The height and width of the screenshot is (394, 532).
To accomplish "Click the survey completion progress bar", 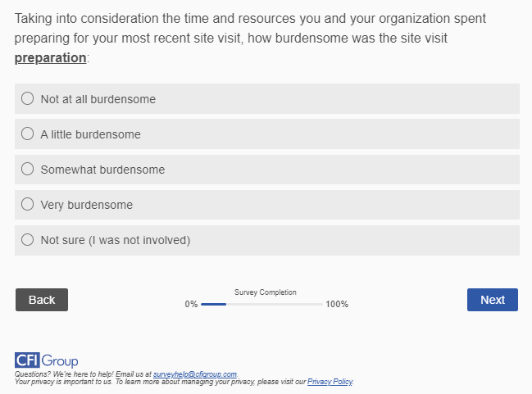I will pyautogui.click(x=261, y=304).
